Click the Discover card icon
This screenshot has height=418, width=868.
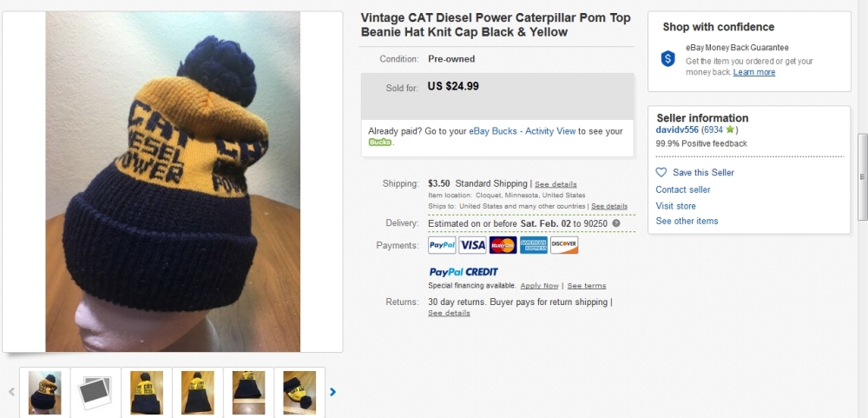tap(564, 245)
